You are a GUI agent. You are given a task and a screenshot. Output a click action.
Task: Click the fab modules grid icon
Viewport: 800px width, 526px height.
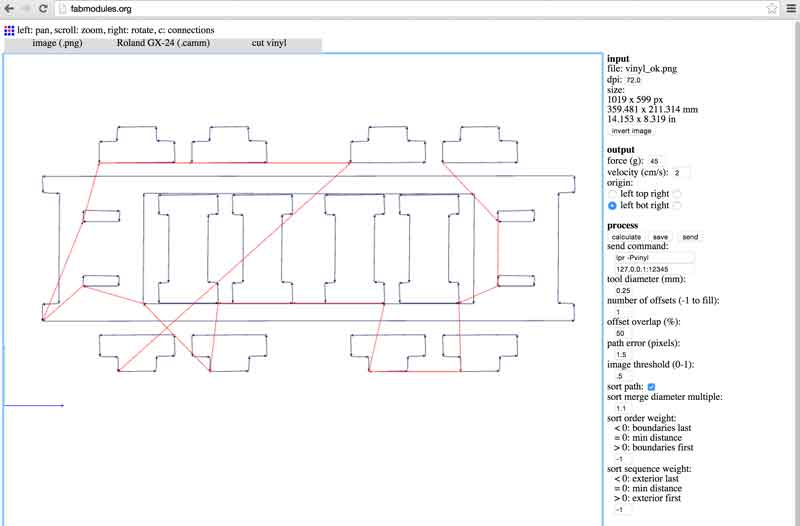(x=9, y=31)
